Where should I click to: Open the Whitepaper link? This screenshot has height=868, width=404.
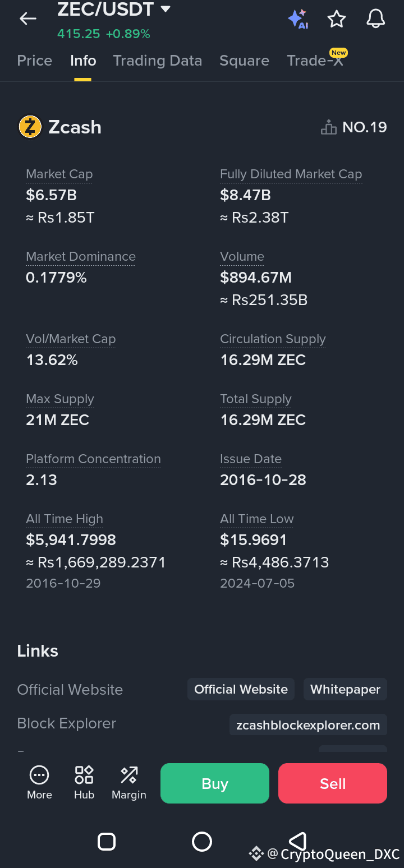pos(345,689)
